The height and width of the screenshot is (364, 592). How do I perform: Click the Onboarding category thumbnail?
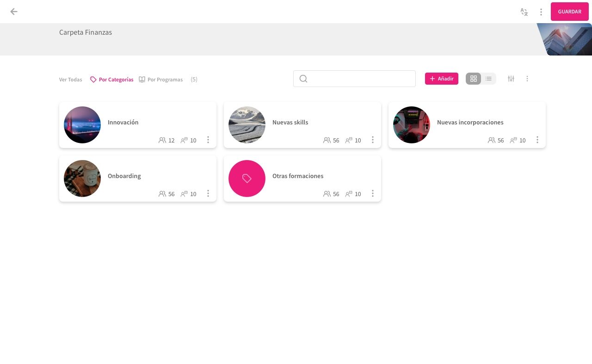tap(82, 179)
